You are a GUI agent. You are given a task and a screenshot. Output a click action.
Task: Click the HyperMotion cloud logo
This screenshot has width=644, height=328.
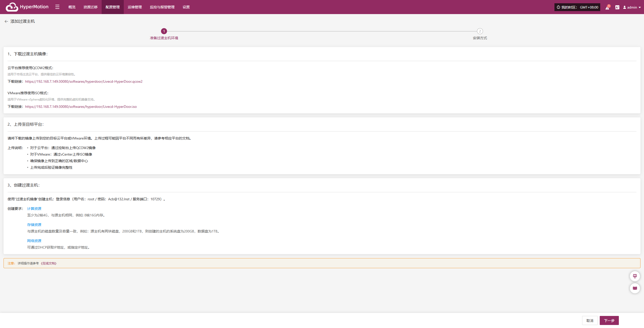12,7
